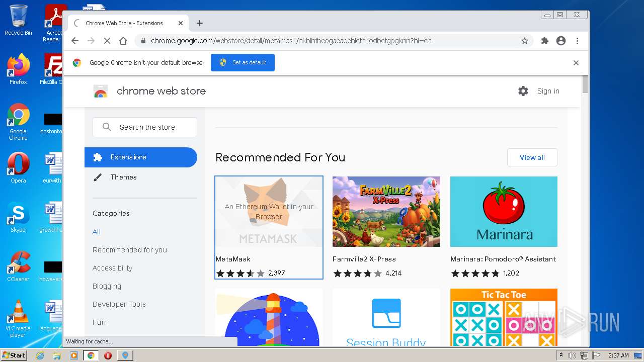The width and height of the screenshot is (644, 362).
Task: Open a new browser tab
Action: click(x=200, y=23)
